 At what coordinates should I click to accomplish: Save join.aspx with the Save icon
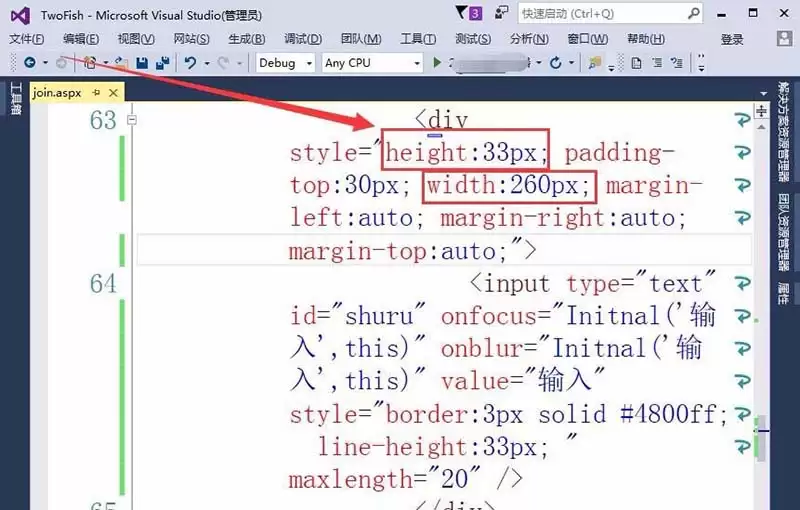142,63
